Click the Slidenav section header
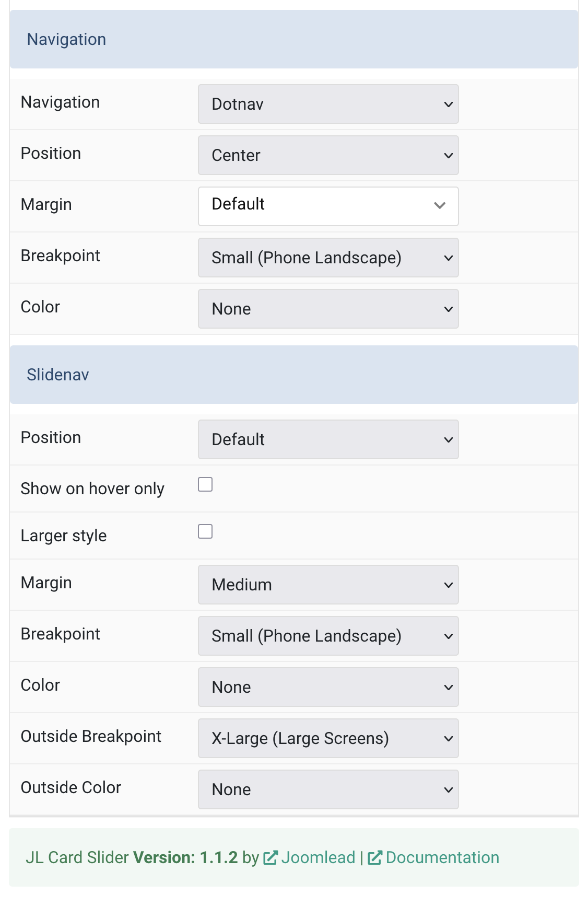The width and height of the screenshot is (588, 907). [x=294, y=375]
